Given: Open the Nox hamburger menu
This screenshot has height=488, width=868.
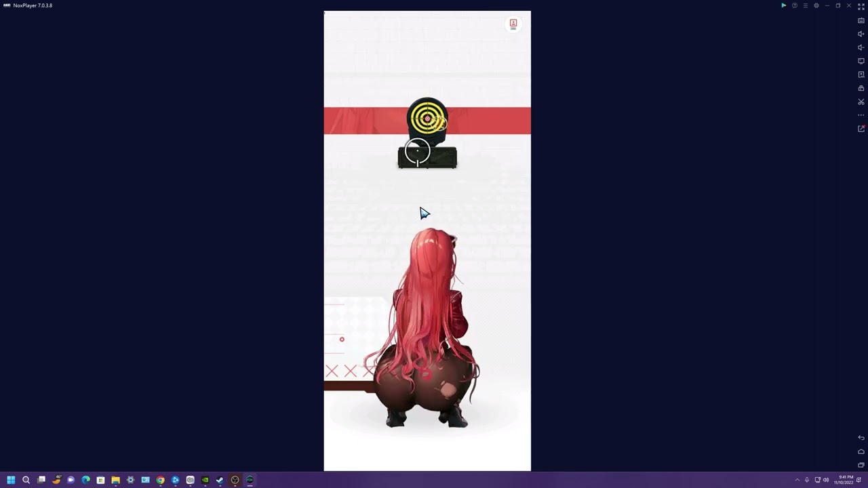Looking at the screenshot, I should pos(806,5).
